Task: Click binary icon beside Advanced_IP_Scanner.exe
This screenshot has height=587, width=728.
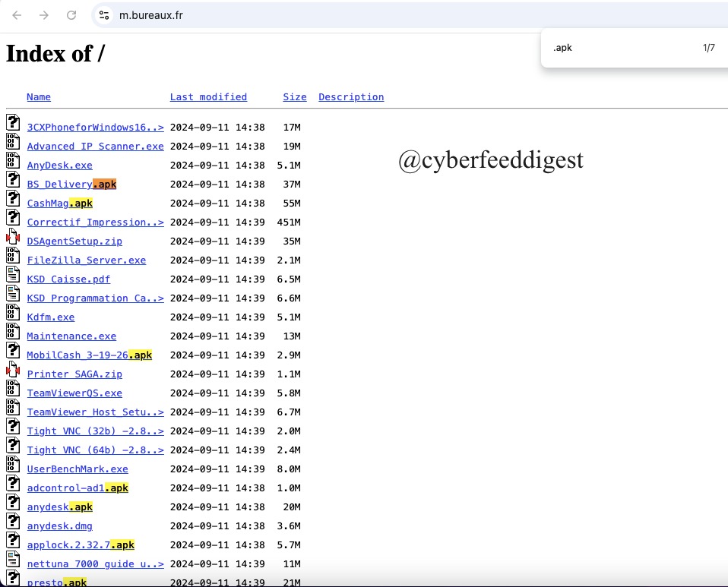Action: pos(13,141)
